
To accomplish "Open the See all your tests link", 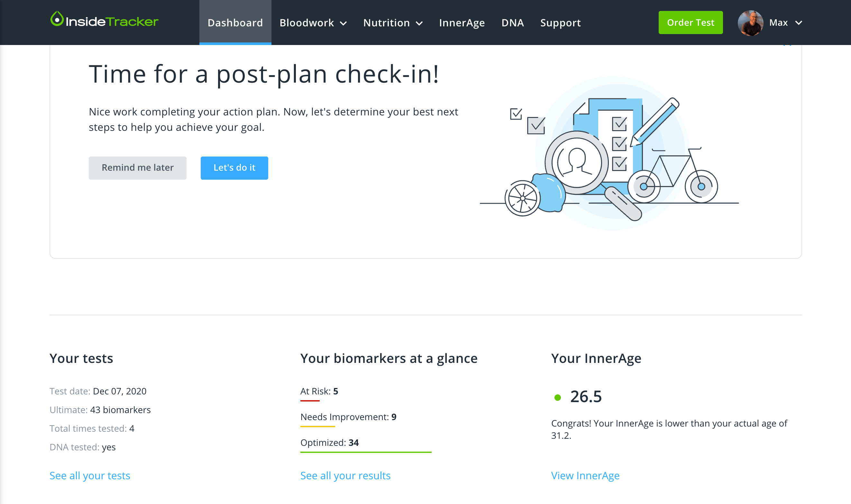I will click(x=90, y=475).
